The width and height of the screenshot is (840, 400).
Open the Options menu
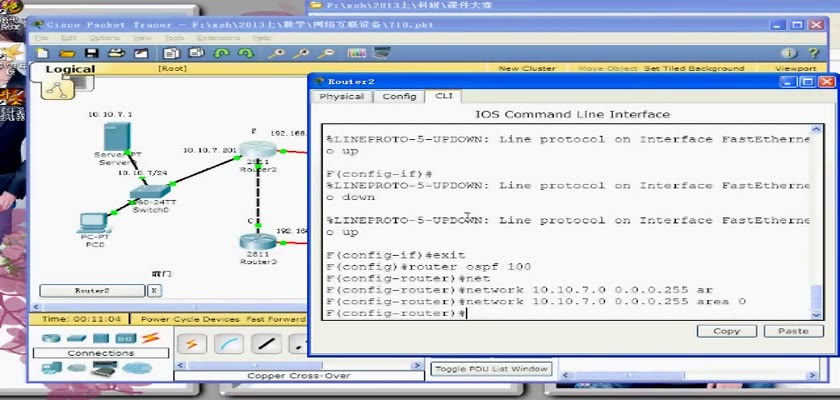[104, 38]
